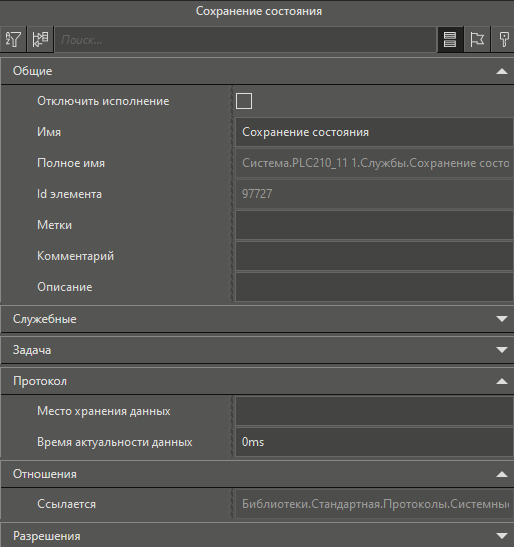Click the Описание input field
The width and height of the screenshot is (514, 547).
374,287
